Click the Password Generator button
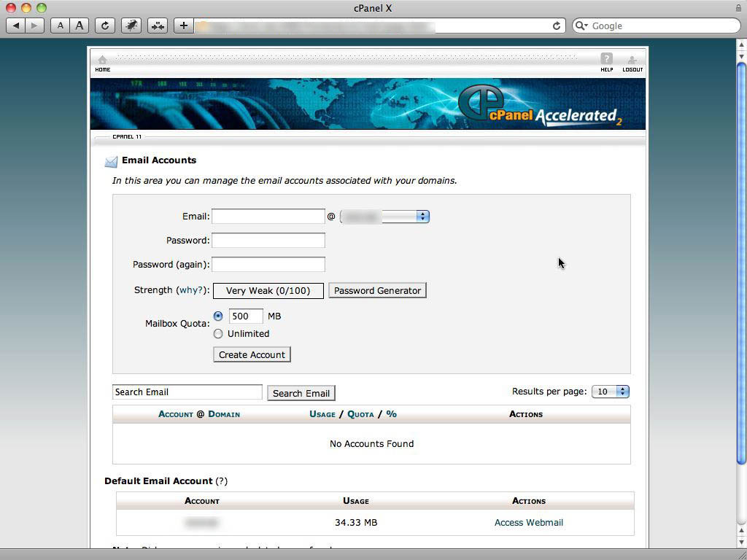The image size is (747, 560). click(x=377, y=290)
